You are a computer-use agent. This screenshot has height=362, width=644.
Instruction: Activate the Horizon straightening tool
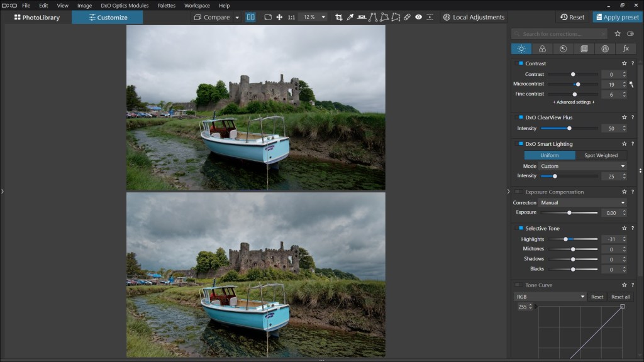point(362,17)
